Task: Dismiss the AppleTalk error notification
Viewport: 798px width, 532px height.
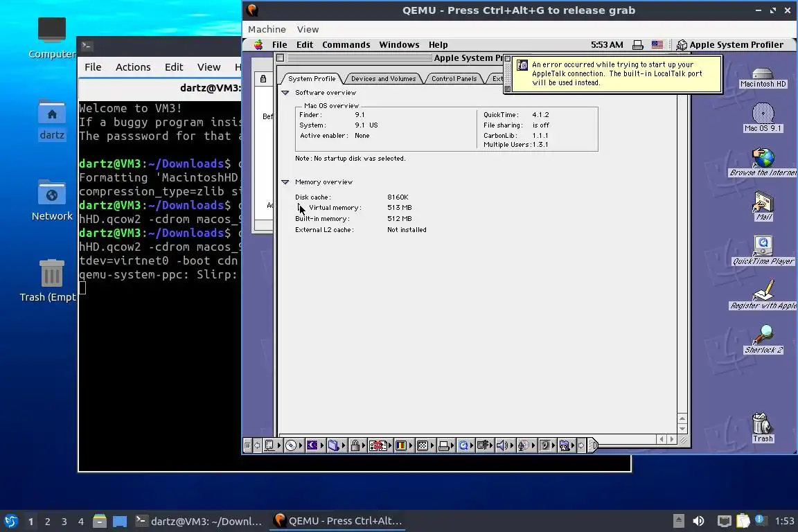Action: coord(507,60)
